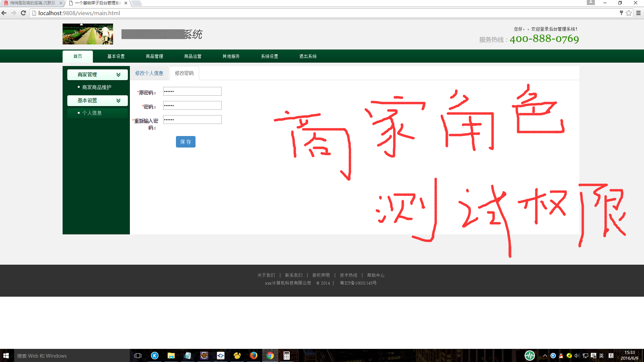Close the first browser tab

pyautogui.click(x=61, y=3)
